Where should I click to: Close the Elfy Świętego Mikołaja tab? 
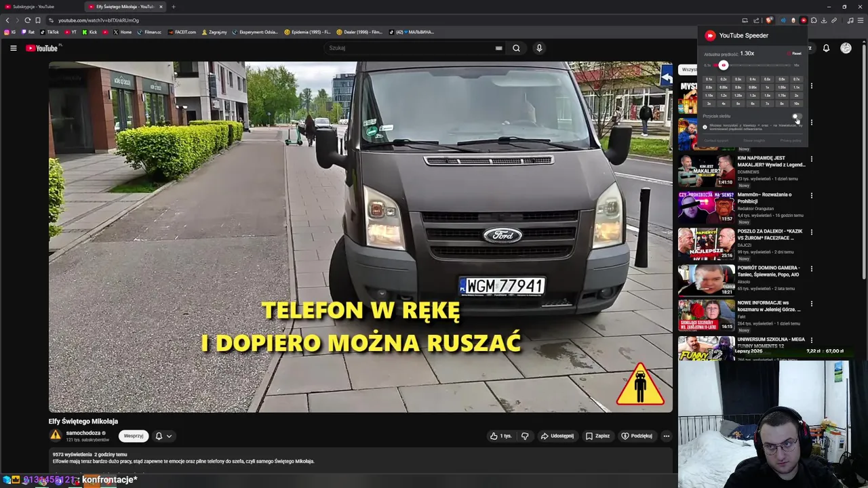161,7
